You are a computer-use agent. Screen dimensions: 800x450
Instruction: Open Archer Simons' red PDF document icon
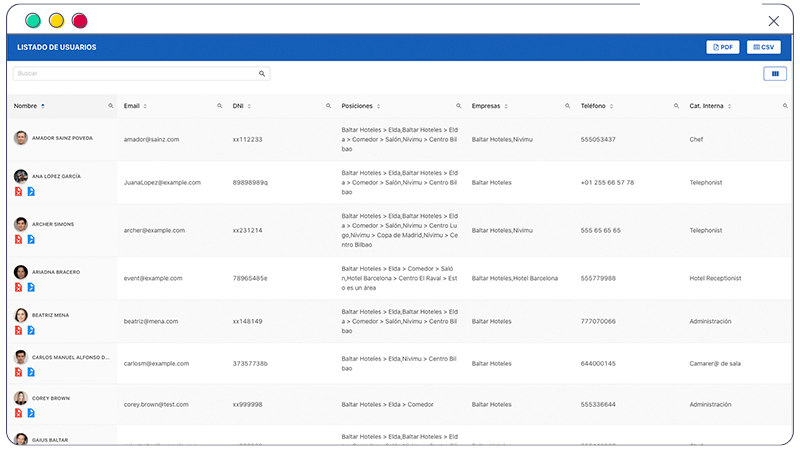coord(18,239)
